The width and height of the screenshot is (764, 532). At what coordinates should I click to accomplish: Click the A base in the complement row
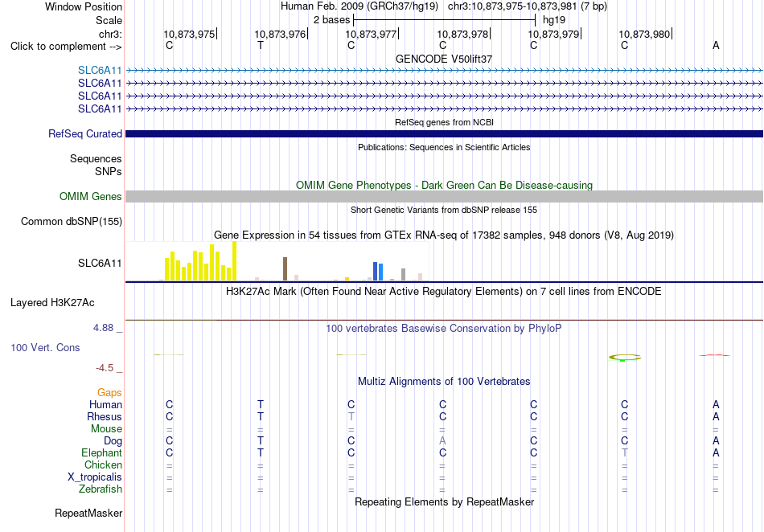pyautogui.click(x=716, y=45)
